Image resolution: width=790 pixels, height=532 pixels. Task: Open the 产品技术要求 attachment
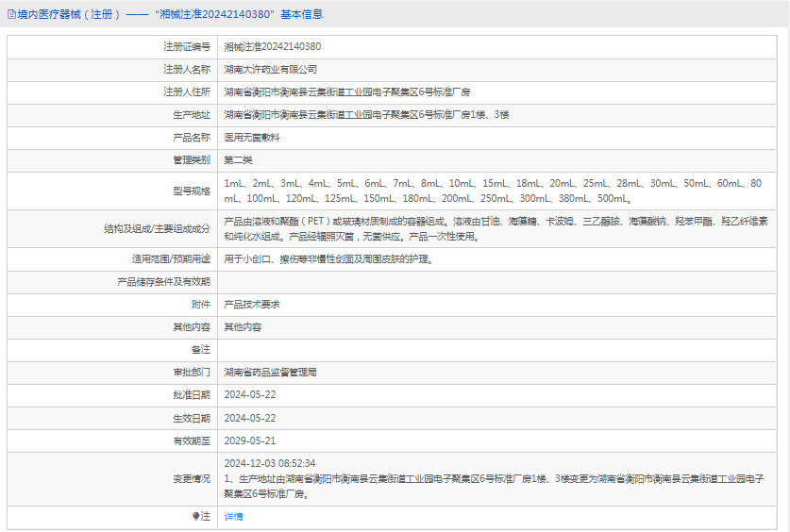[x=252, y=305]
